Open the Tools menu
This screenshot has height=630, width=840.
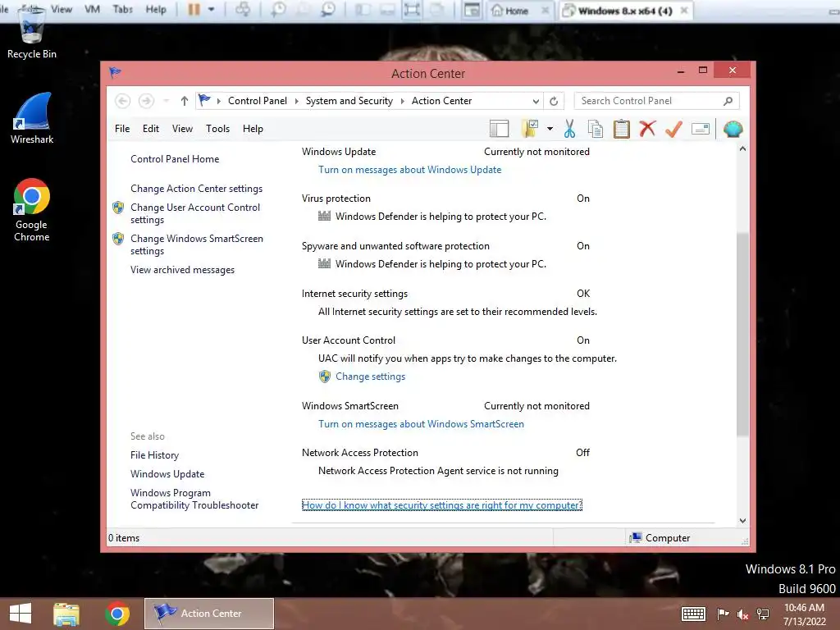(217, 129)
